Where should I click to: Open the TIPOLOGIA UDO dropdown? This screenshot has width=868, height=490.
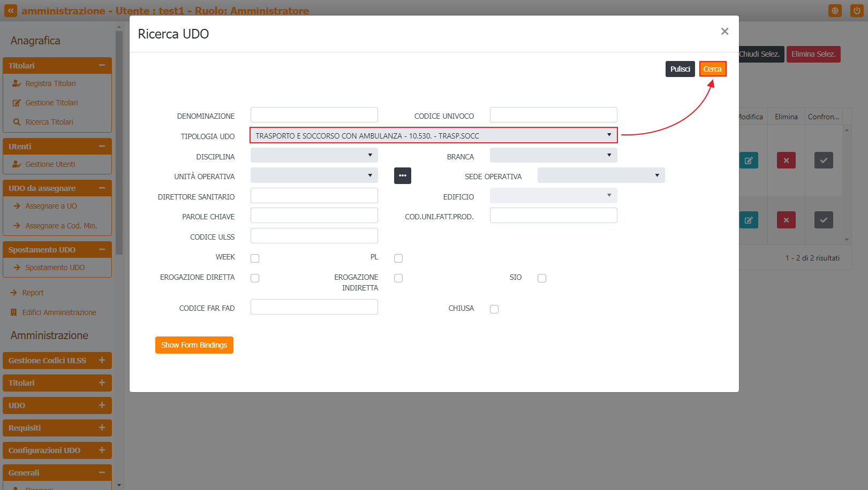(x=433, y=135)
